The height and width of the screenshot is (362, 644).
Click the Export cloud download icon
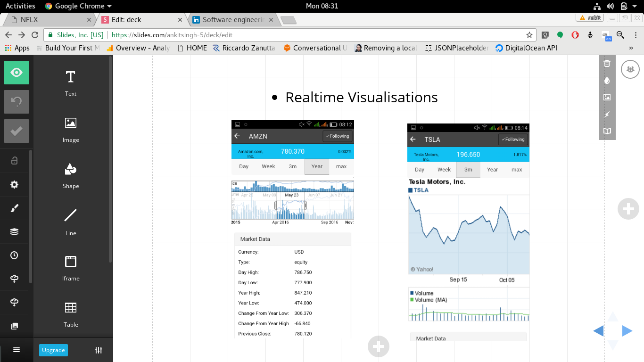[14, 302]
